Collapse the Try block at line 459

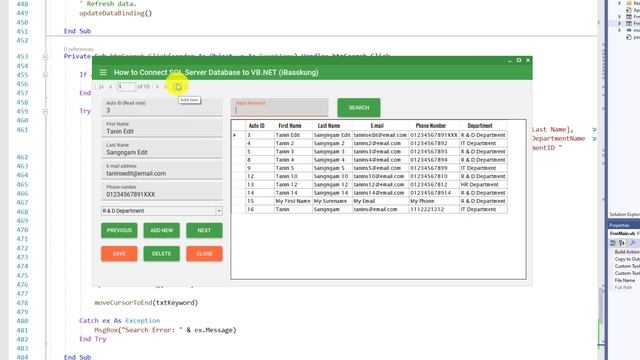click(x=45, y=111)
